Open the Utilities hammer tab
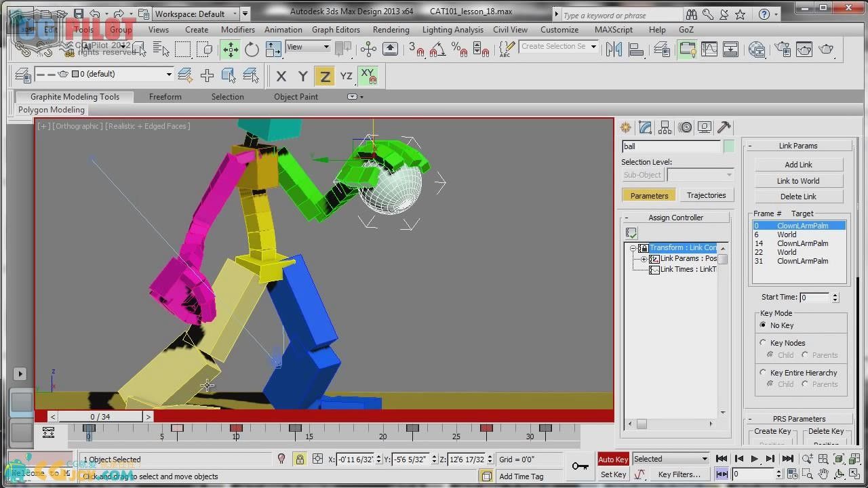868x488 pixels. point(724,127)
